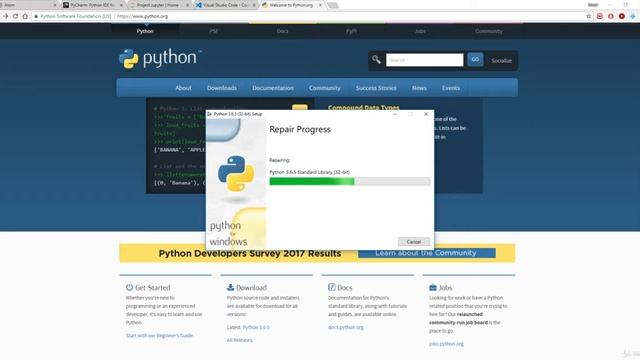Click the Opera-style red extension icon

pyautogui.click(x=611, y=16)
